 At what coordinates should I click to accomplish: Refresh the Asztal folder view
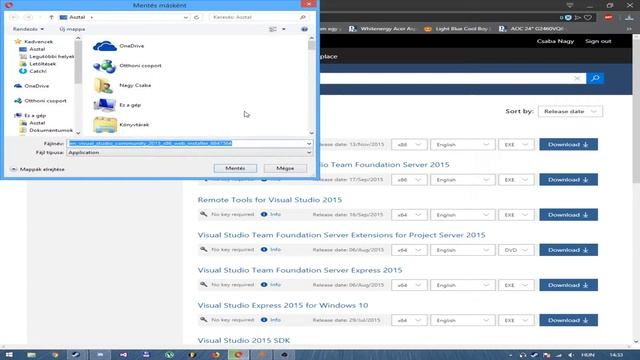tap(196, 17)
